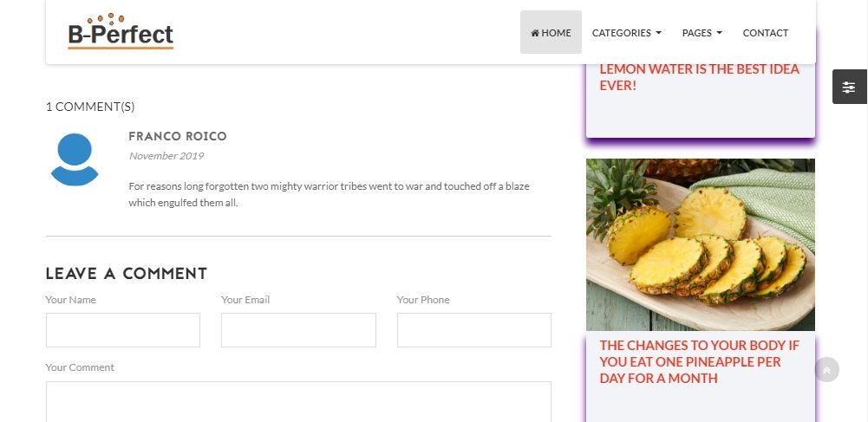The height and width of the screenshot is (422, 868).
Task: Focus the Your Phone input field
Action: pos(473,330)
